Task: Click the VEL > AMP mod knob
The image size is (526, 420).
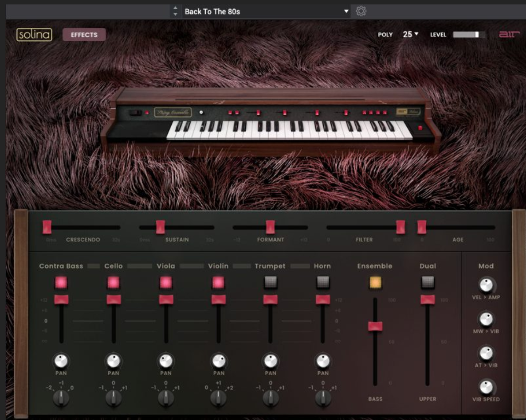Action: tap(486, 284)
